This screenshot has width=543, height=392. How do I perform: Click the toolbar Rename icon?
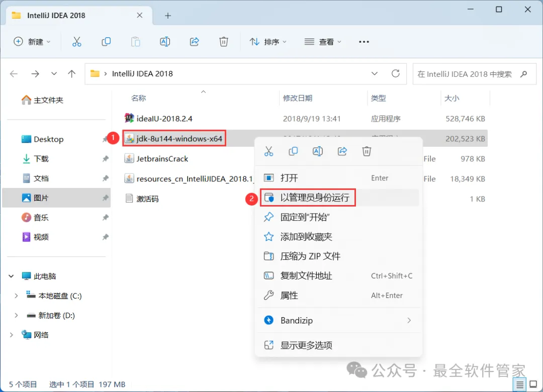tap(165, 42)
